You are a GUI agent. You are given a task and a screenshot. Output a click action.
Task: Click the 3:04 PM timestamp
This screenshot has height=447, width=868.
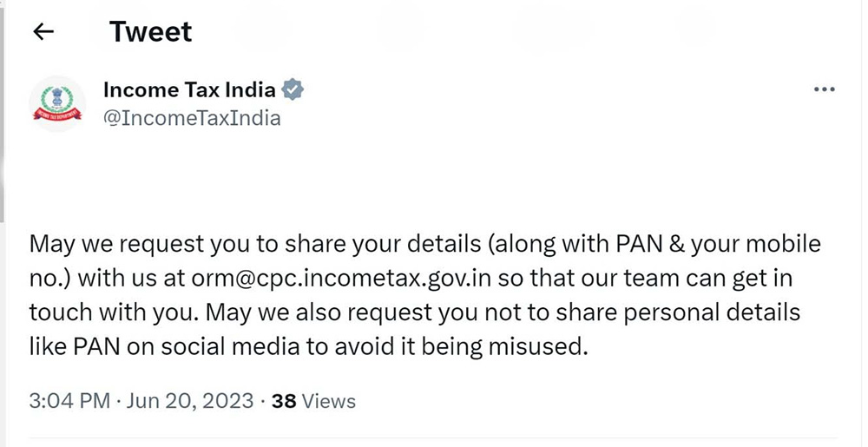click(x=69, y=401)
